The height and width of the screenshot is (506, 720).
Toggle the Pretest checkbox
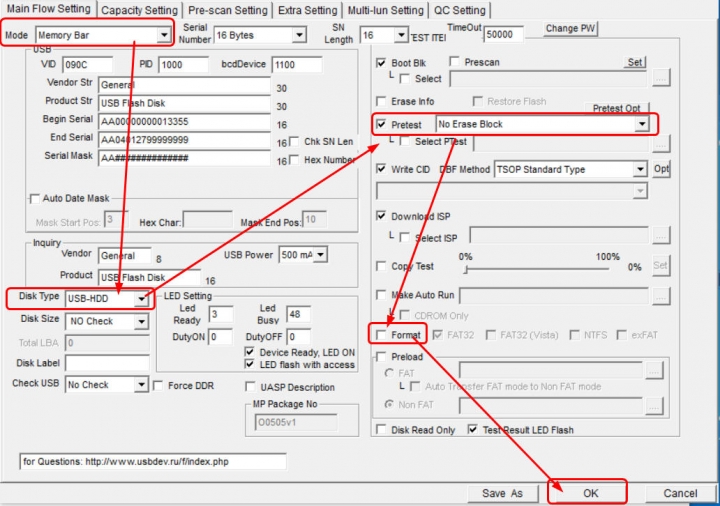pyautogui.click(x=381, y=124)
